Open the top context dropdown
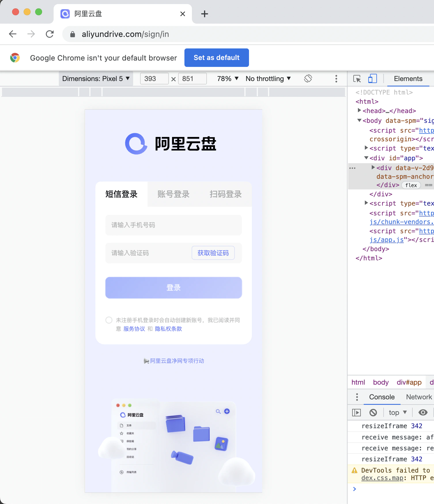434x504 pixels. pyautogui.click(x=398, y=413)
